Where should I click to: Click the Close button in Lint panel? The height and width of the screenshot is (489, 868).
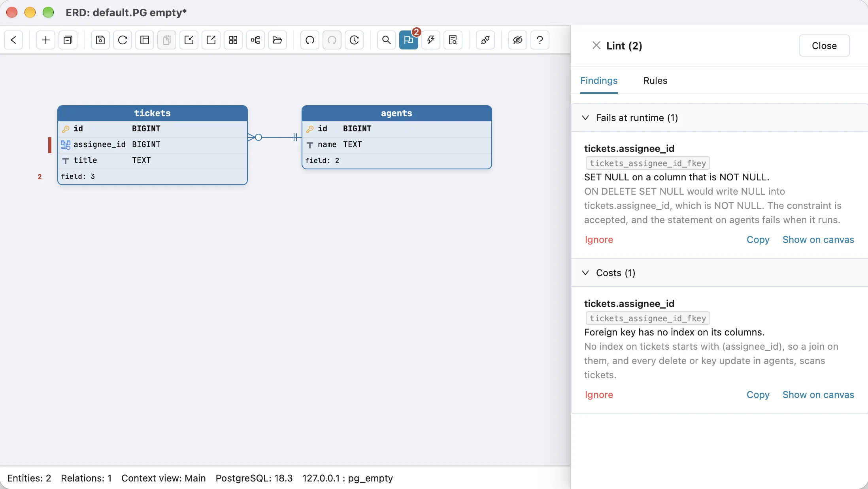pyautogui.click(x=824, y=45)
